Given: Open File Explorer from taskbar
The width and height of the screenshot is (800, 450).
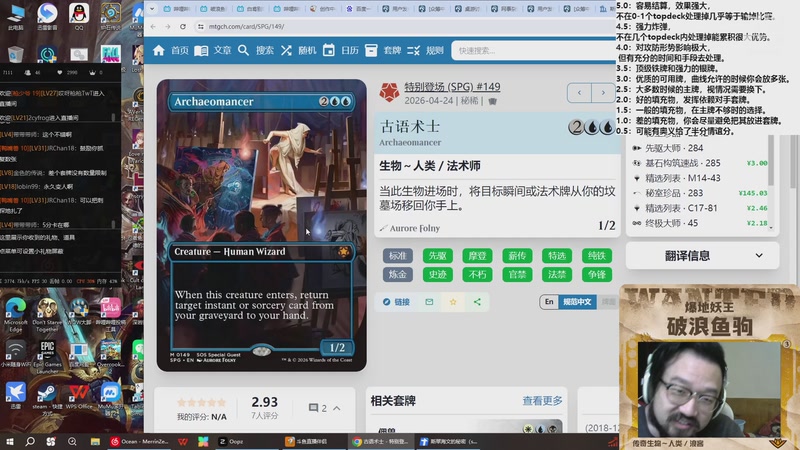Looking at the screenshot, I should pos(95,441).
